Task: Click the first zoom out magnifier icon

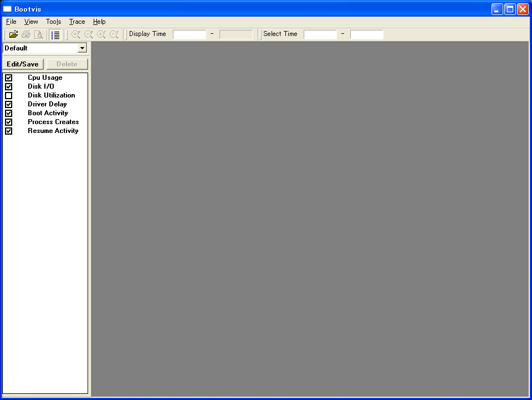Action: tap(89, 34)
